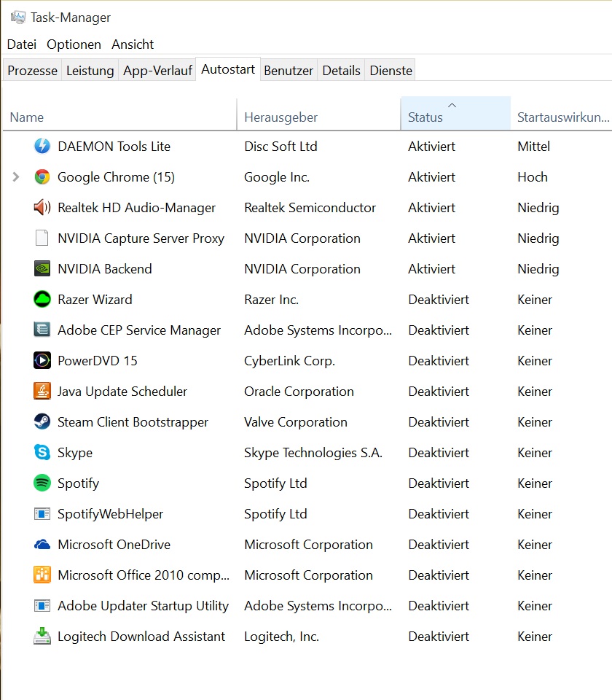Image resolution: width=612 pixels, height=700 pixels.
Task: Open the Datei menu
Action: pyautogui.click(x=21, y=44)
